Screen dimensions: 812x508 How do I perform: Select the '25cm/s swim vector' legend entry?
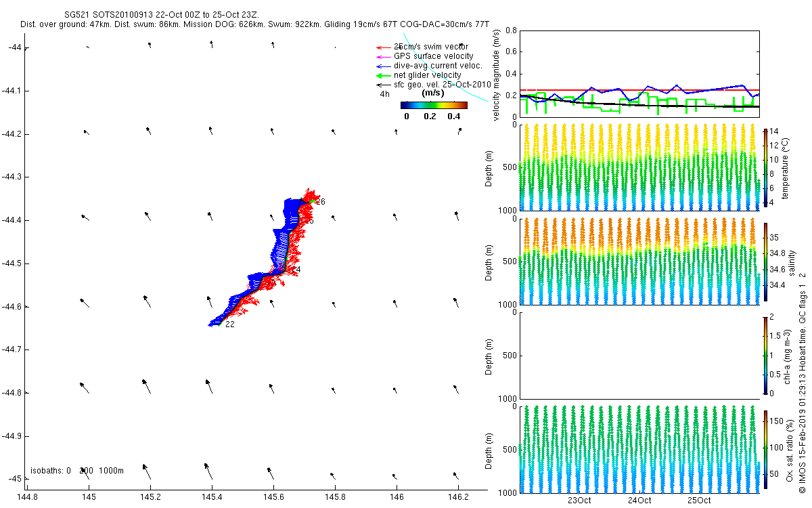(431, 47)
